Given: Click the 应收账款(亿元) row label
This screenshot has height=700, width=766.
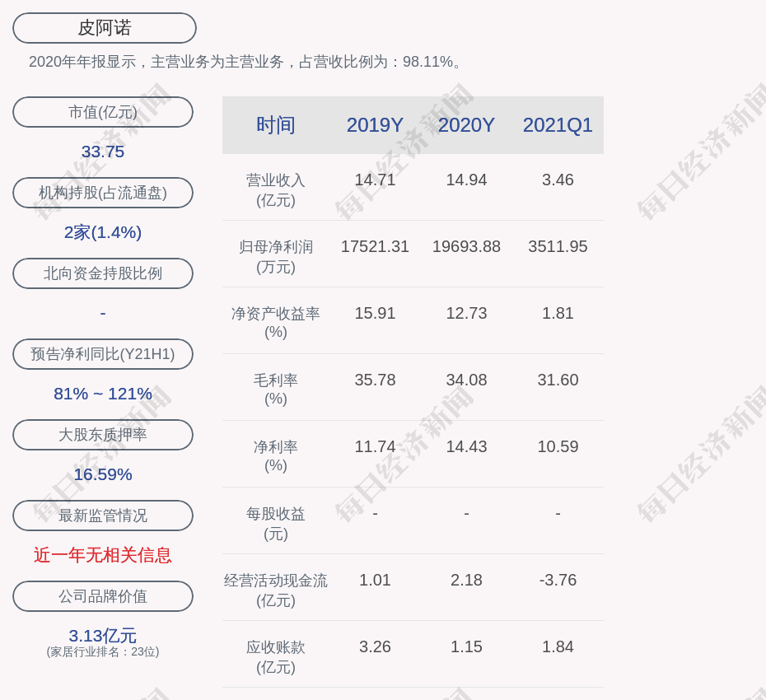Looking at the screenshot, I should (x=276, y=657).
